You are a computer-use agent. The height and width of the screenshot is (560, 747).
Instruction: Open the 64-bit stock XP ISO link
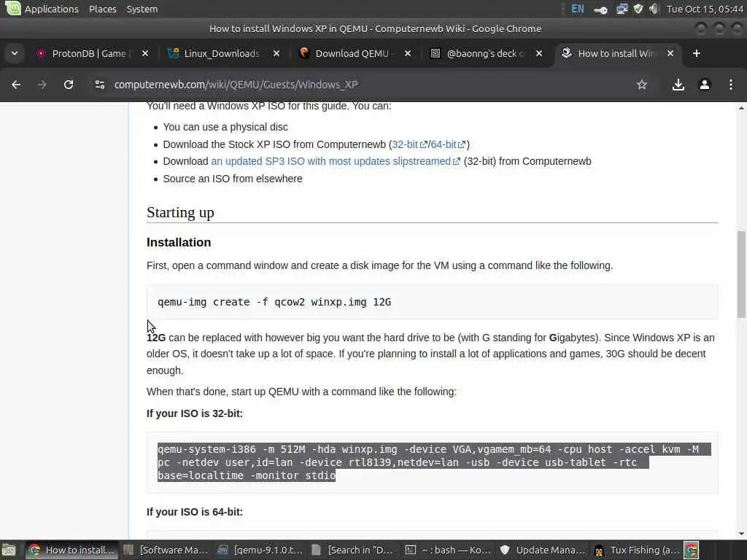(448, 144)
